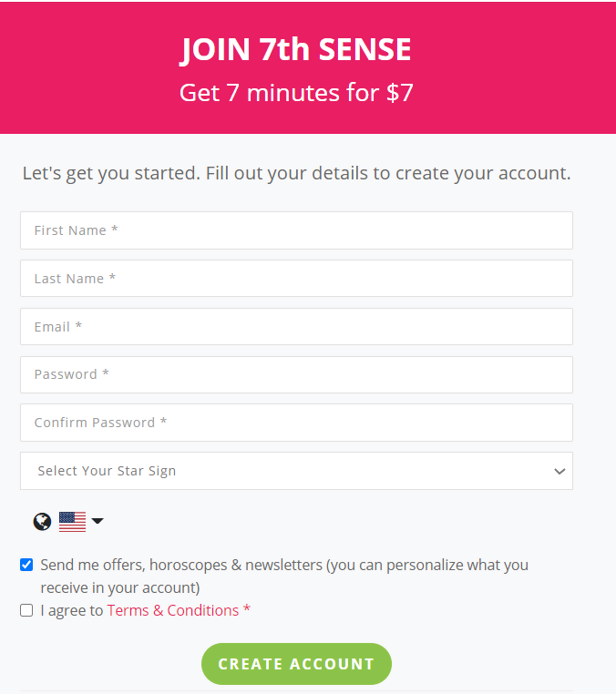
Task: Click the JOIN 7th SENSE heading
Action: pyautogui.click(x=296, y=49)
